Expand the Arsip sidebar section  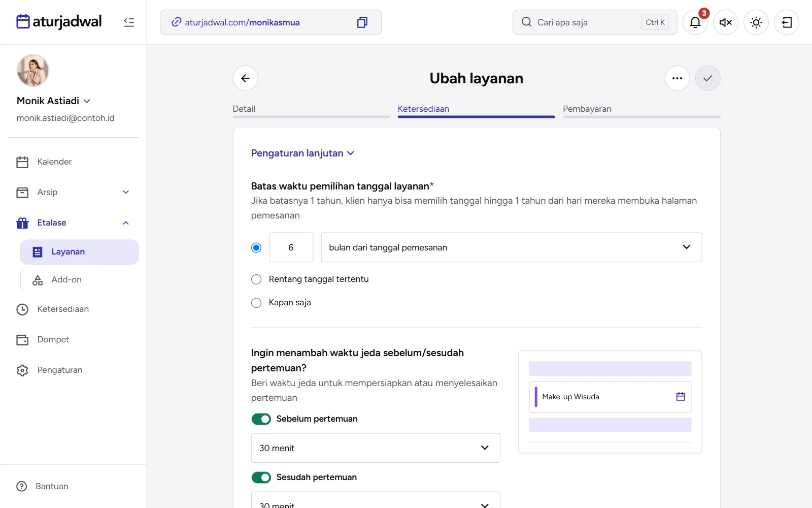click(74, 193)
